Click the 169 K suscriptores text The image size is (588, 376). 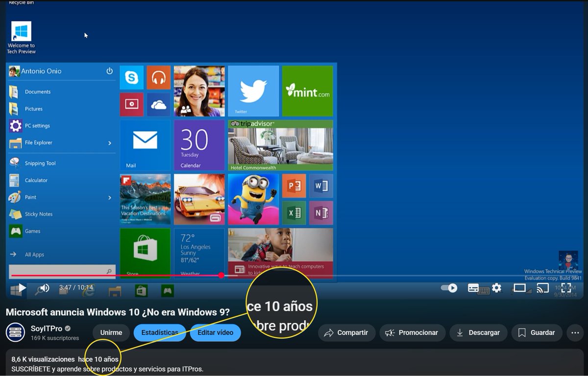point(55,338)
